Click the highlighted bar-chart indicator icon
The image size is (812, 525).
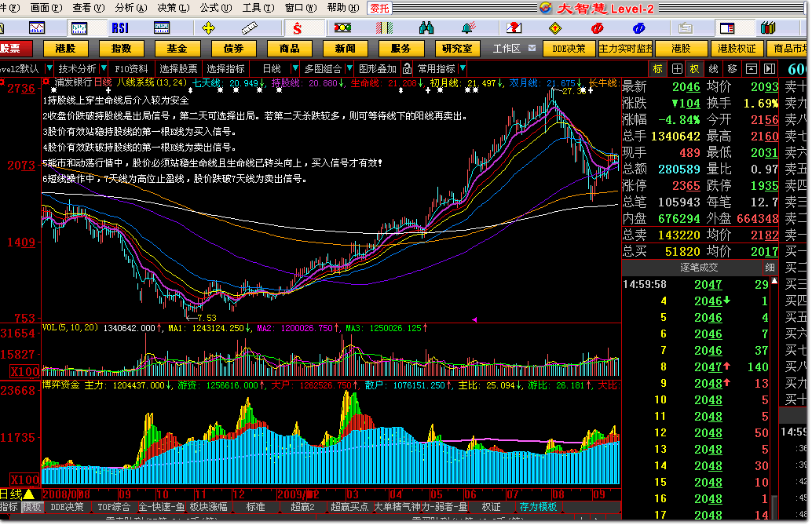pos(79,28)
